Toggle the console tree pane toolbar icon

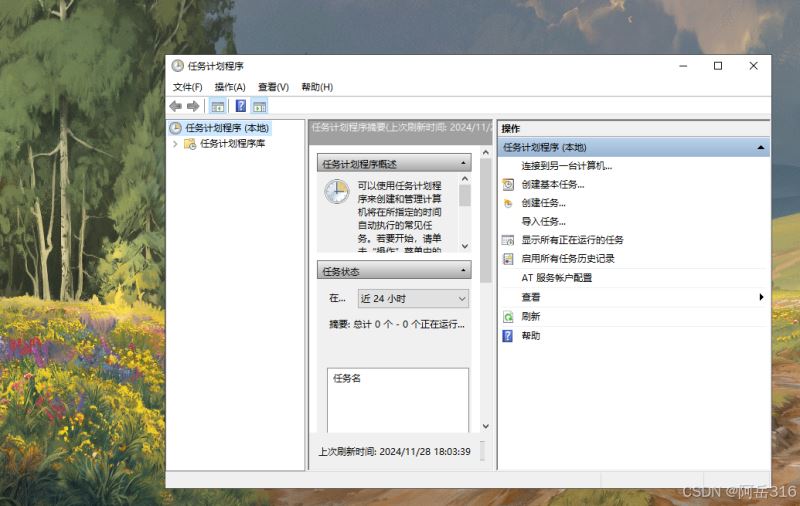pos(217,106)
